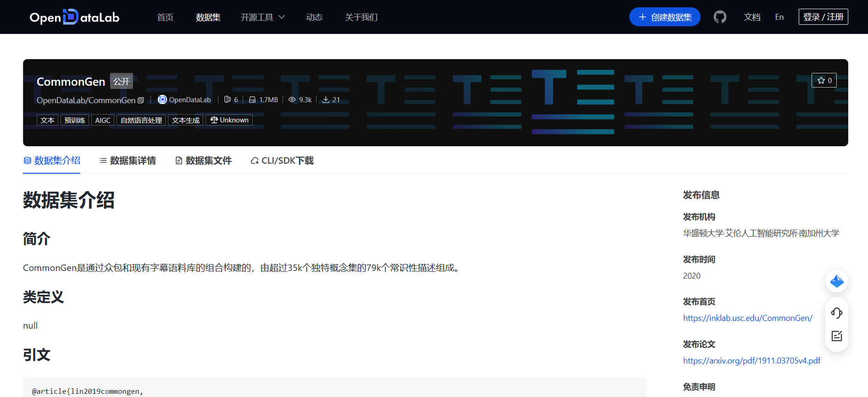
Task: Open the inklab.usc.edu/CommonGen homepage link
Action: (747, 318)
